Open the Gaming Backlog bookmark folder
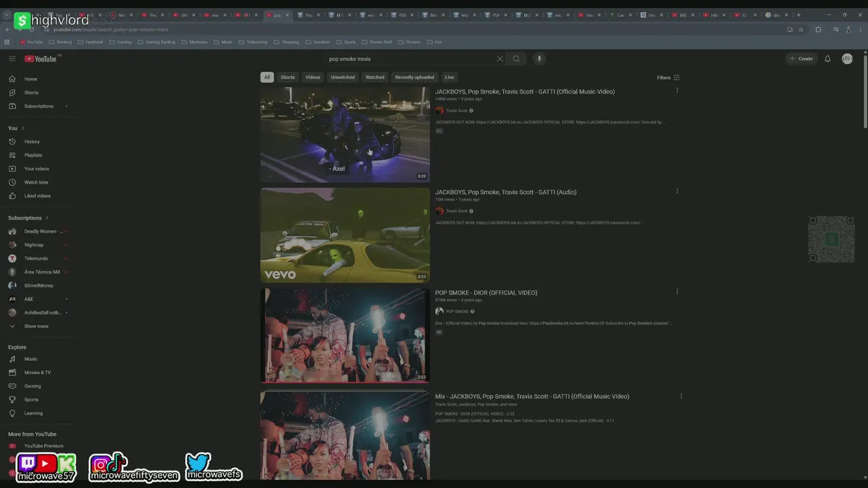 (x=156, y=42)
